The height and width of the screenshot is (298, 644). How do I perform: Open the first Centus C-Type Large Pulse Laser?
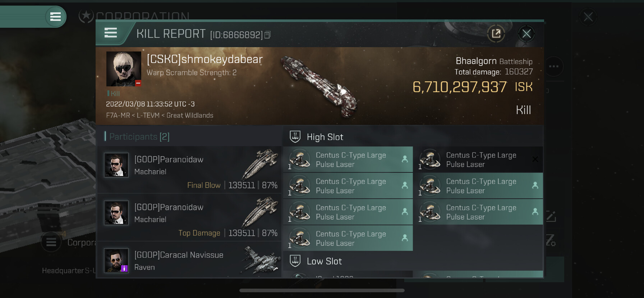point(348,159)
